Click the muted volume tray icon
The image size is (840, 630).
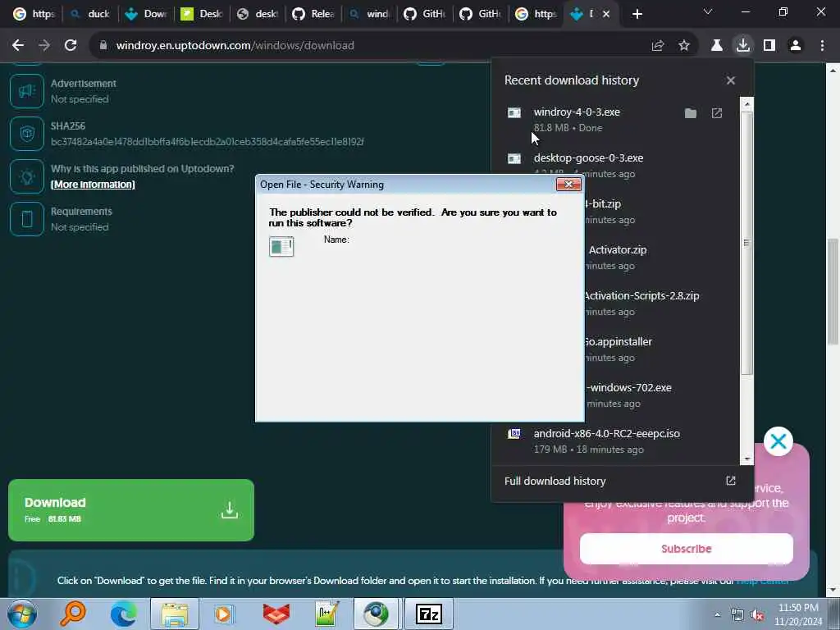pos(757,615)
